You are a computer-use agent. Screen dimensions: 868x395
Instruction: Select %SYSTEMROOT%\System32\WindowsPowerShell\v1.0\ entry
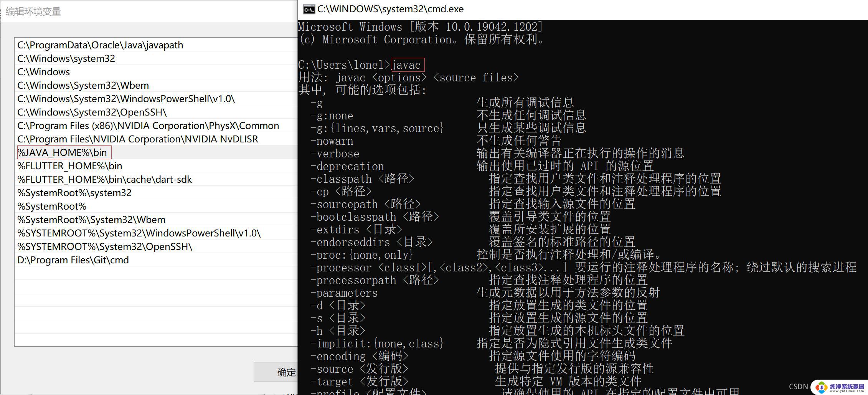pyautogui.click(x=156, y=233)
